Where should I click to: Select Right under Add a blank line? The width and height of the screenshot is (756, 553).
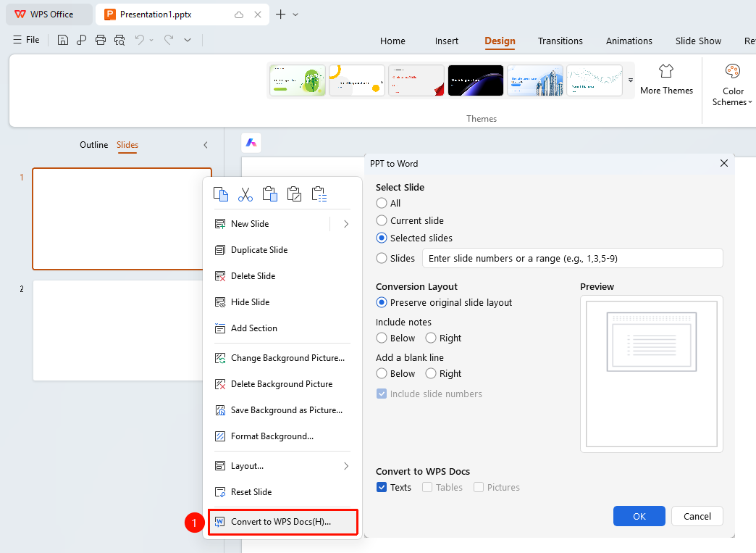click(431, 373)
